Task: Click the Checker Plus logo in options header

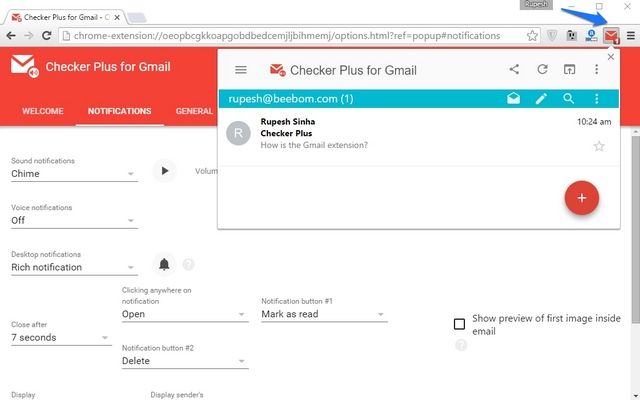Action: pyautogui.click(x=24, y=66)
